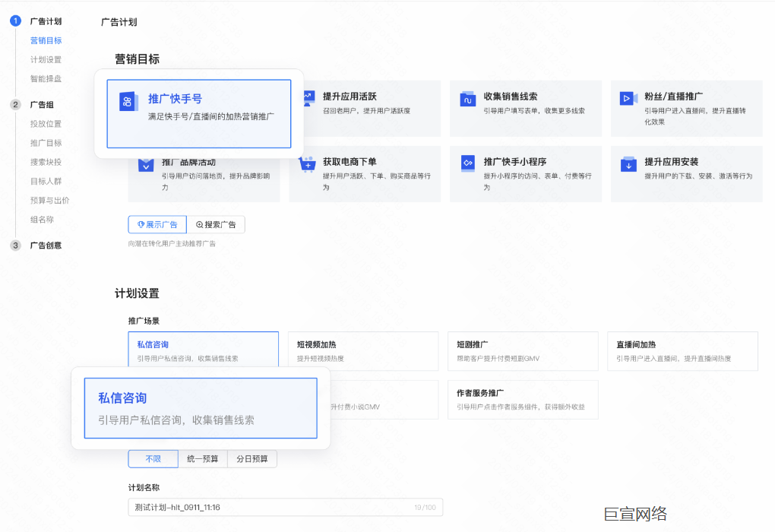The image size is (775, 532).
Task: Select 展示广告 ad type
Action: [x=157, y=224]
